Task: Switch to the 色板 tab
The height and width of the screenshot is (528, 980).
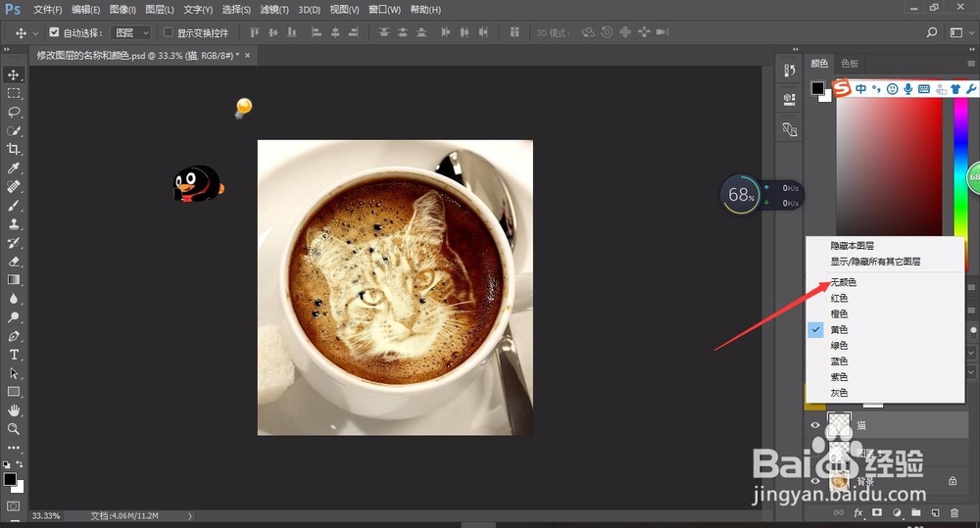Action: tap(850, 63)
